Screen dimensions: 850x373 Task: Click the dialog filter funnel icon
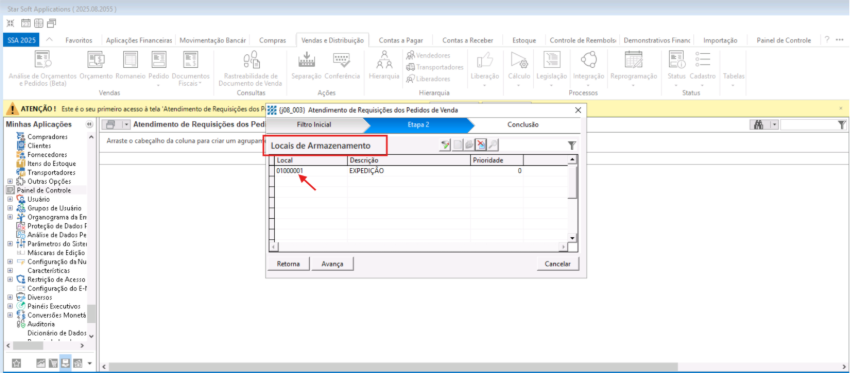point(572,145)
